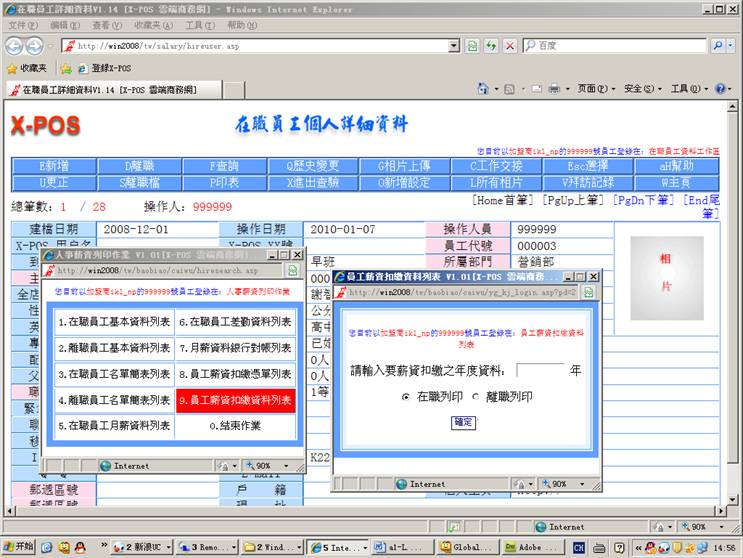Viewport: 743px width, 558px height.
Task: Open the 查看(V) menu
Action: point(107,25)
